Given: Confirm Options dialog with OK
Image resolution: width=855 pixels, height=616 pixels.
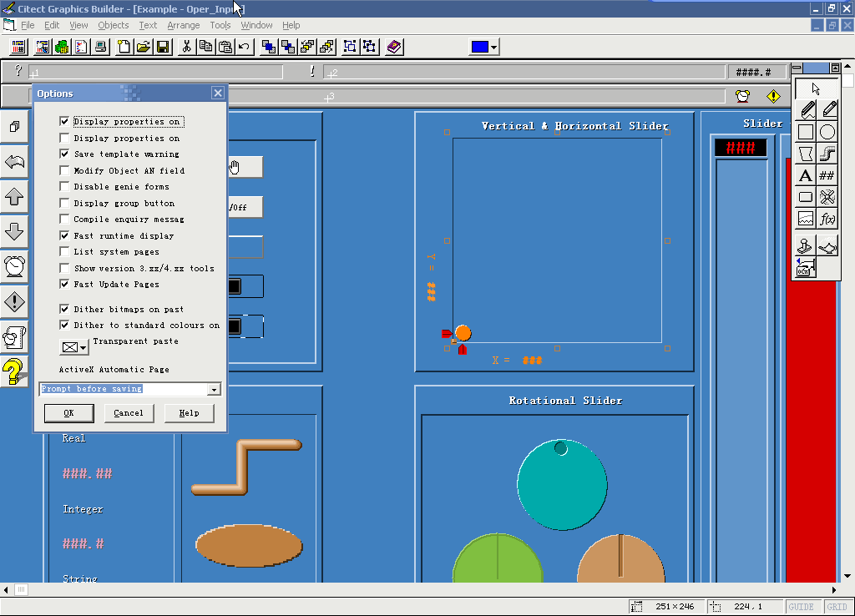Looking at the screenshot, I should [68, 413].
